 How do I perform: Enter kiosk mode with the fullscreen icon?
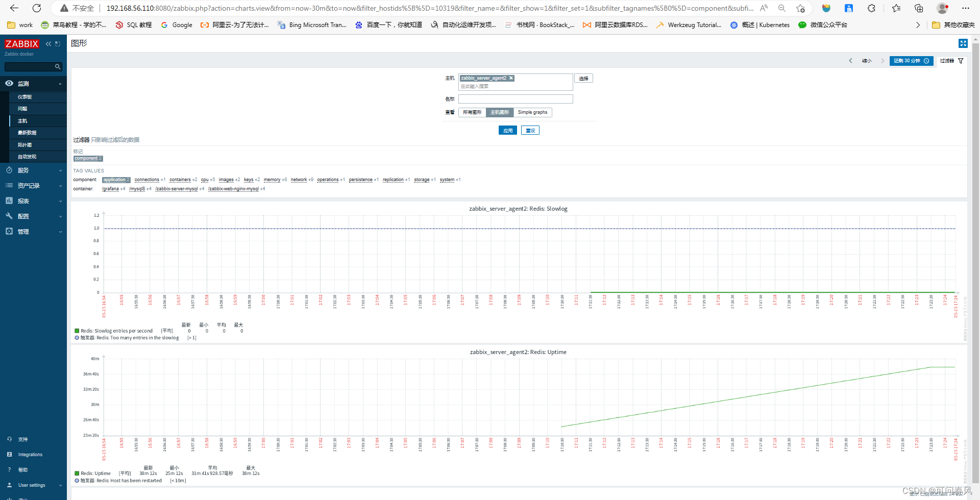tap(963, 43)
